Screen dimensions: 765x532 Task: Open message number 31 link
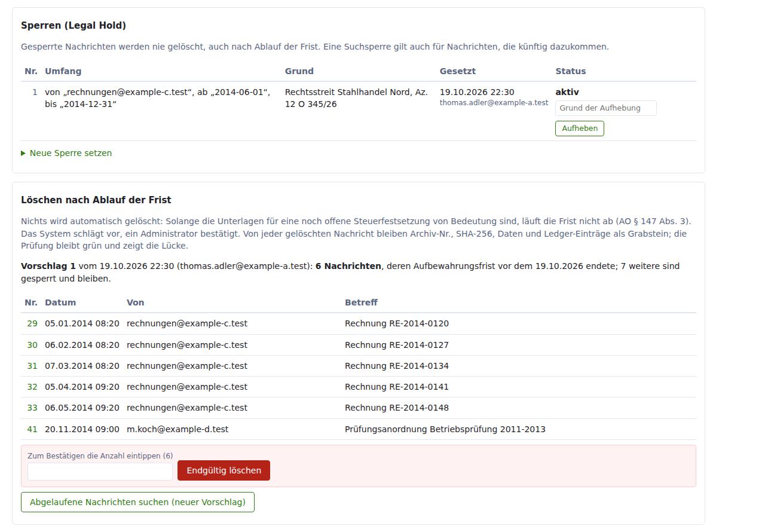pyautogui.click(x=32, y=366)
